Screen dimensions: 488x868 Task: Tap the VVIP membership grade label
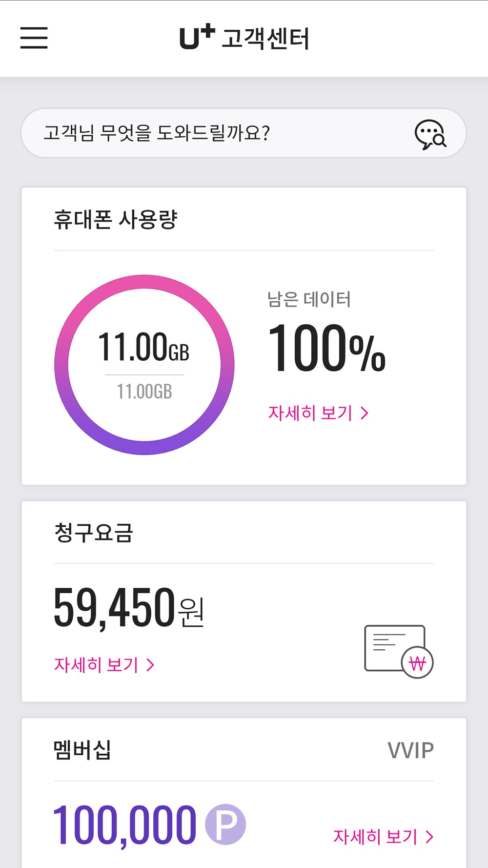click(x=410, y=750)
